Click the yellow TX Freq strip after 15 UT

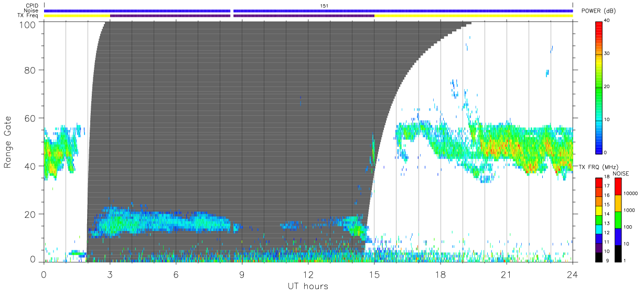tap(474, 16)
